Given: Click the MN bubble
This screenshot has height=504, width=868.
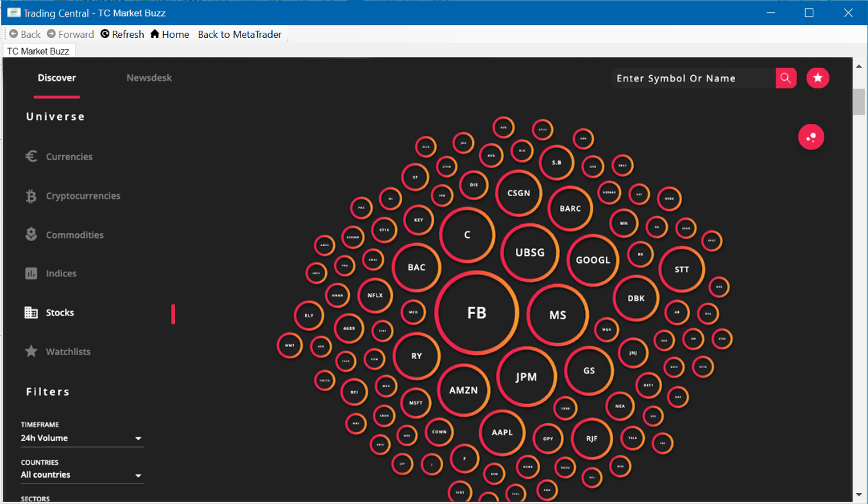Looking at the screenshot, I should [x=624, y=223].
